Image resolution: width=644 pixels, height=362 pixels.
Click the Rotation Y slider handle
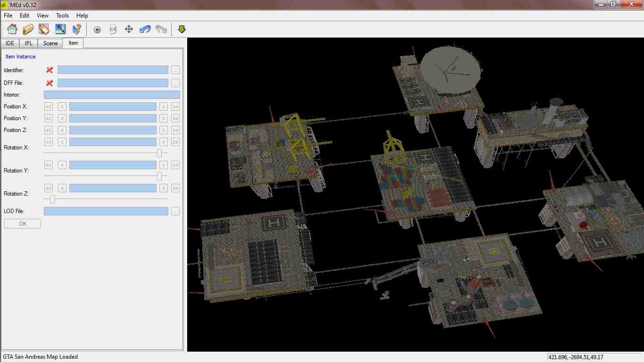click(x=159, y=176)
